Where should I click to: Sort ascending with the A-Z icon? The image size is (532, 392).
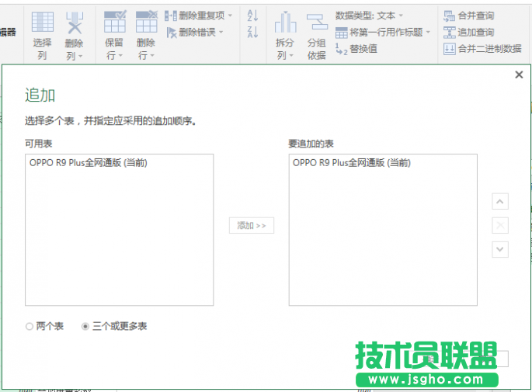(x=252, y=16)
